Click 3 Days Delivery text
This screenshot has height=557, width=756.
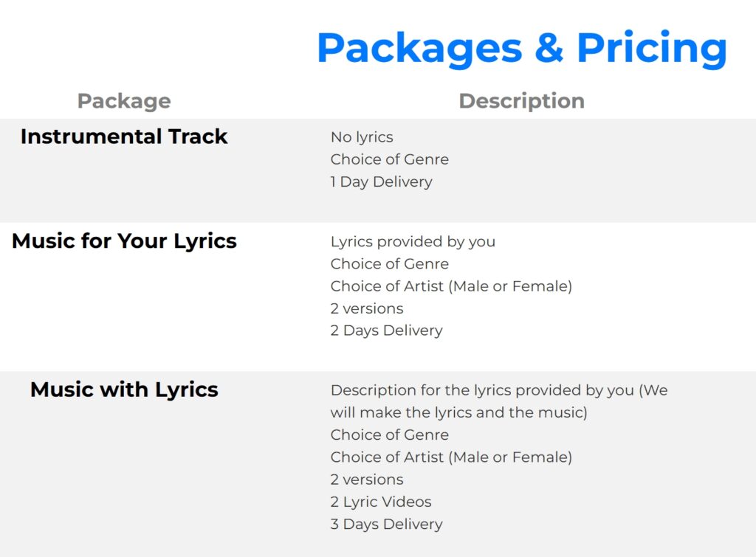click(x=387, y=525)
